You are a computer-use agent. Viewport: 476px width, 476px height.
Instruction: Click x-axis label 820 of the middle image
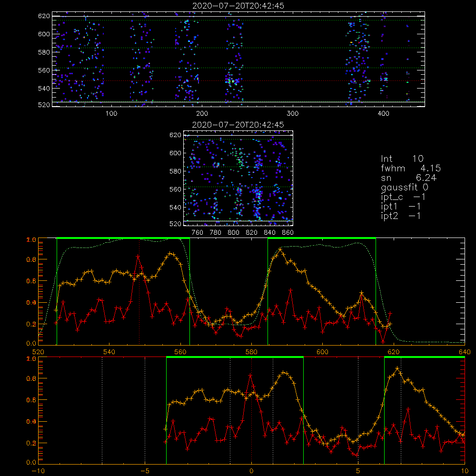[252, 233]
